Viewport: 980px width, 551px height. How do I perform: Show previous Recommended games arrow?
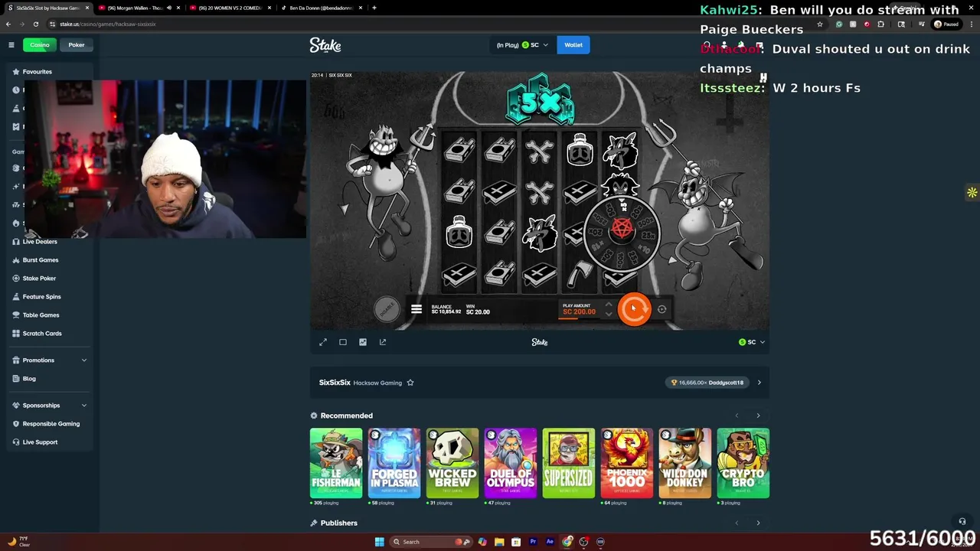click(737, 416)
